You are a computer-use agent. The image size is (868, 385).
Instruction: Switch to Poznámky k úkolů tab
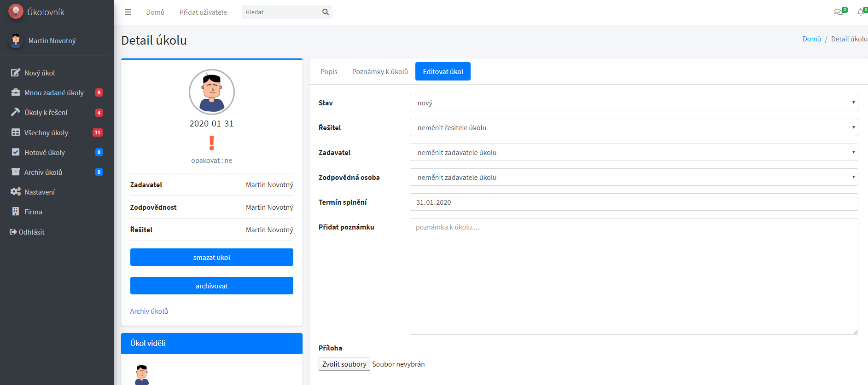click(380, 71)
